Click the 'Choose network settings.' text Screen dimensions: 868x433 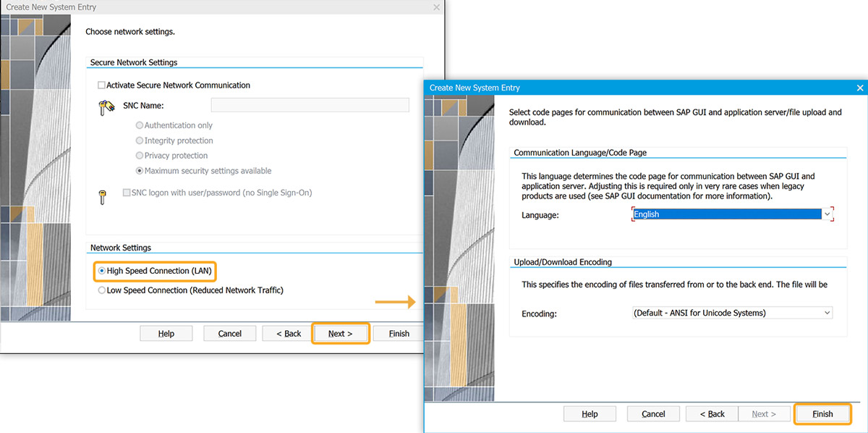click(x=130, y=32)
